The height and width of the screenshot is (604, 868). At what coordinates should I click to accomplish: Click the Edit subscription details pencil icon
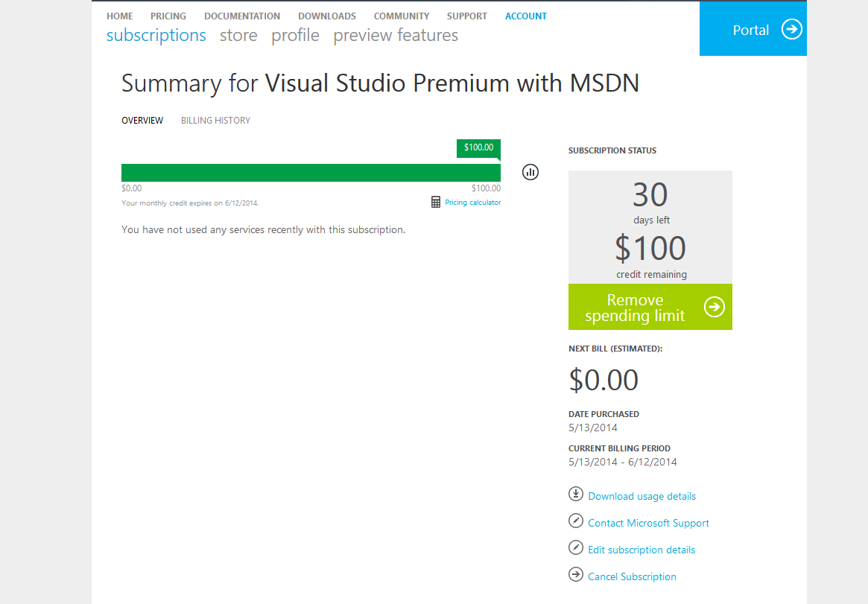coord(575,548)
